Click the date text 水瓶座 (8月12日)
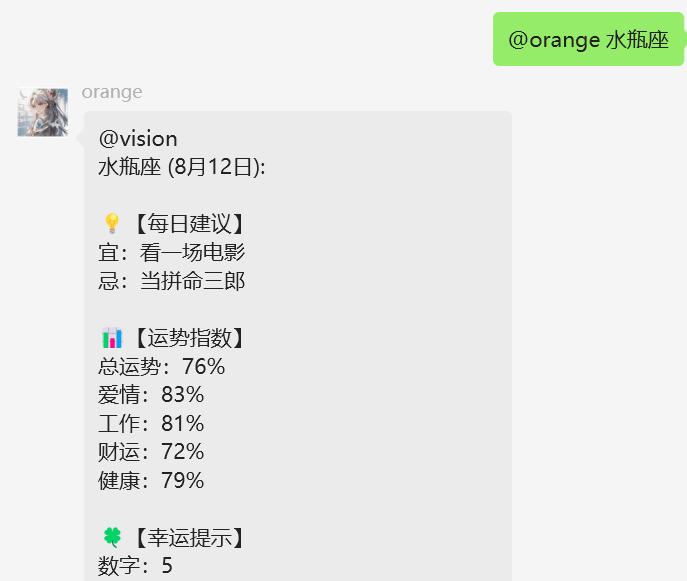Viewport: 687px width, 581px height. (182, 167)
